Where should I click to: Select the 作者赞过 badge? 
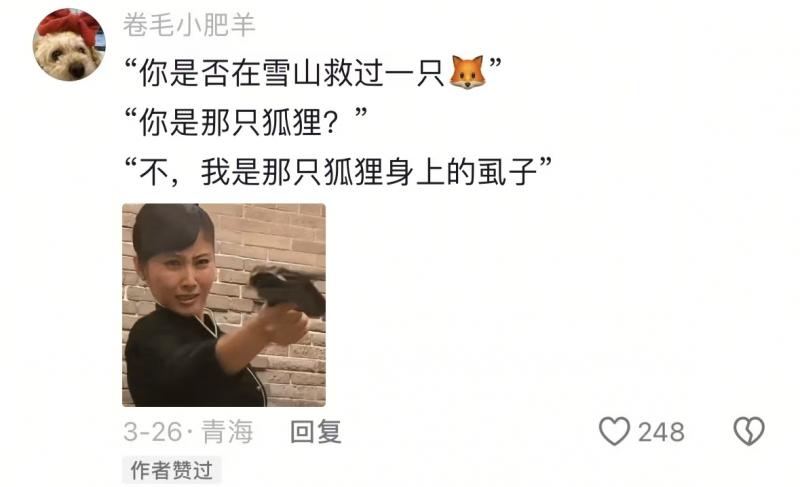(x=171, y=470)
